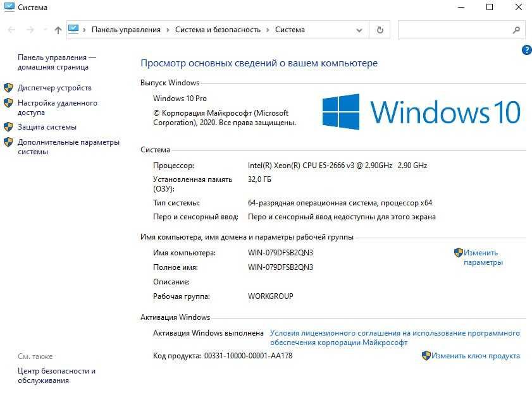The width and height of the screenshot is (532, 395).
Task: Click the Windows 10 logo
Action: 421,112
